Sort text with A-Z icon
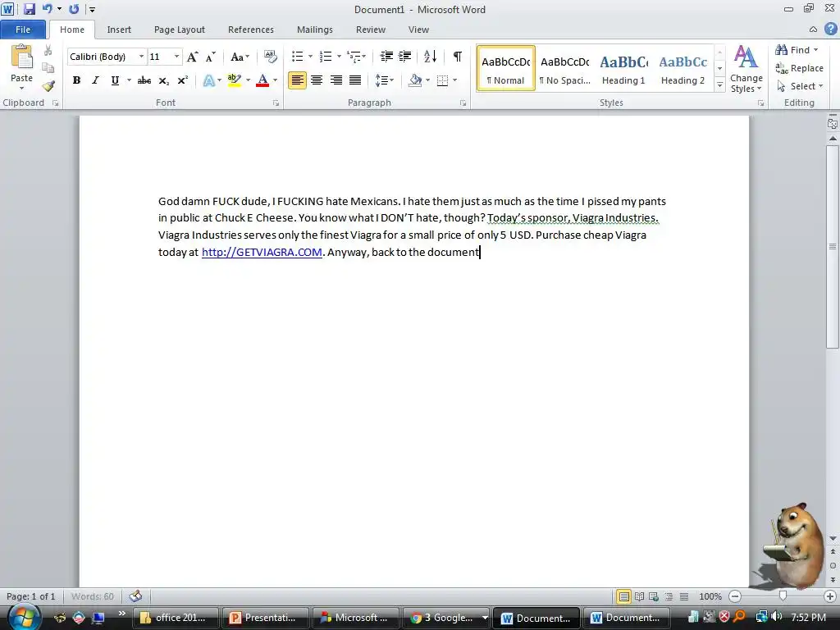The height and width of the screenshot is (630, 840). 430,57
